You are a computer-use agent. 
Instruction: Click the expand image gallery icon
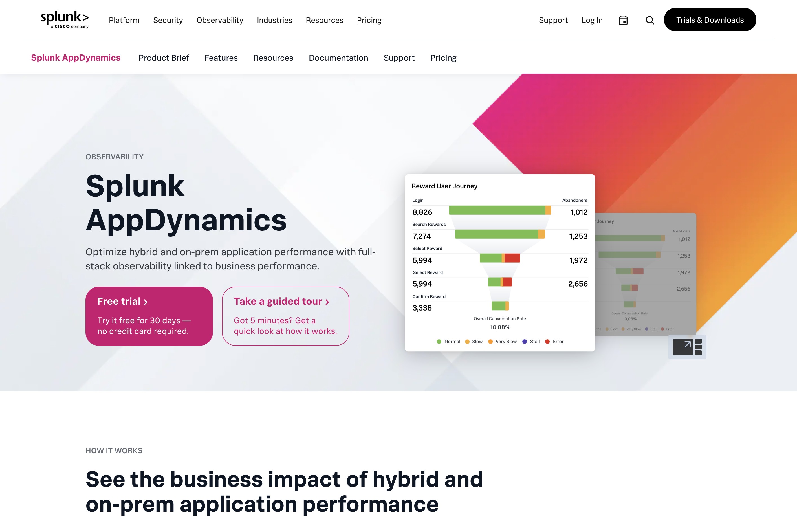click(687, 347)
